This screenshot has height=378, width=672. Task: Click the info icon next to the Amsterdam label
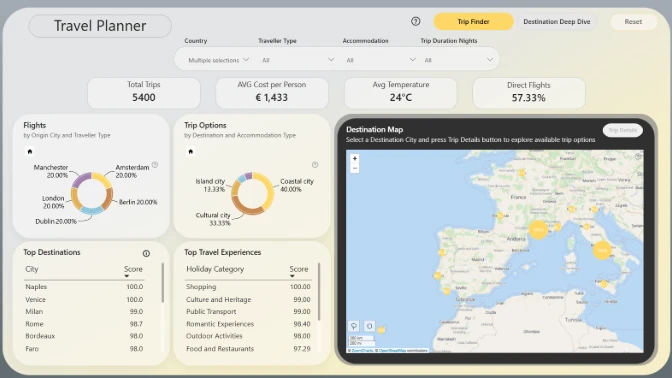(x=155, y=165)
